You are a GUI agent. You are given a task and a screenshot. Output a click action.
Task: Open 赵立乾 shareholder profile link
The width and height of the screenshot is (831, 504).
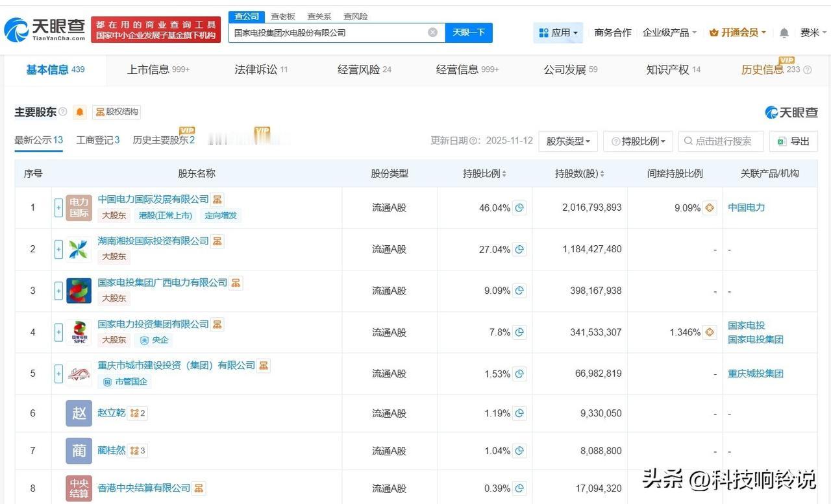click(112, 413)
